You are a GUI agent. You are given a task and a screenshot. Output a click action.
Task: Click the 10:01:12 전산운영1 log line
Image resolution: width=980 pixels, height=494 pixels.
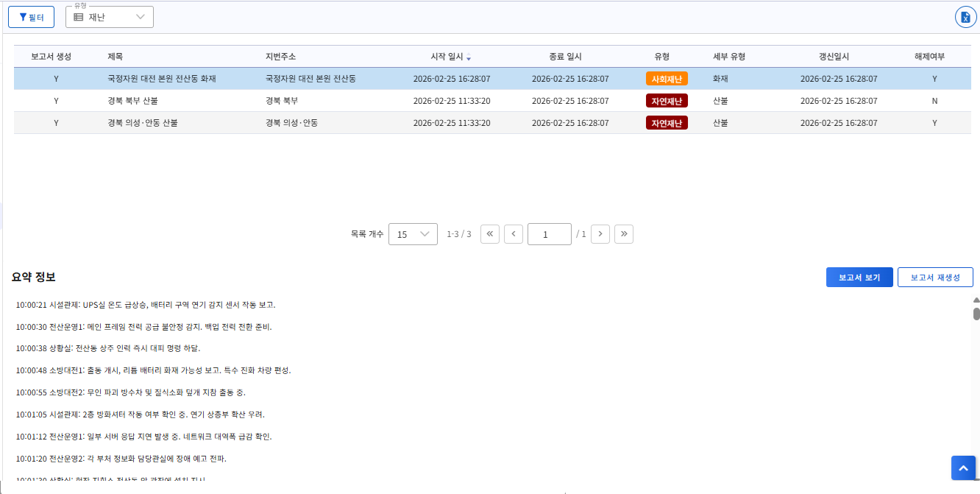143,437
